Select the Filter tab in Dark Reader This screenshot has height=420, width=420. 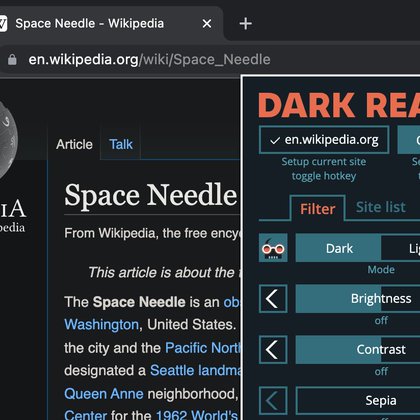click(318, 209)
